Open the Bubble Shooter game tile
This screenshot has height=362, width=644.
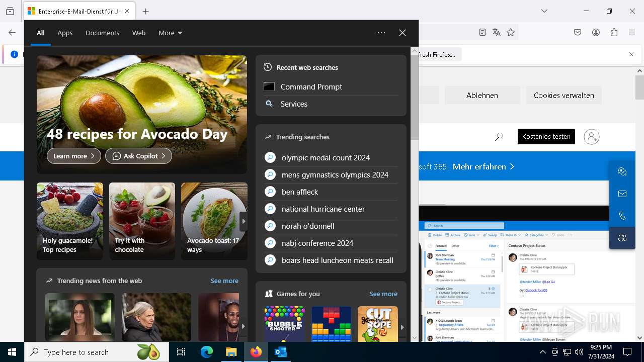(285, 324)
